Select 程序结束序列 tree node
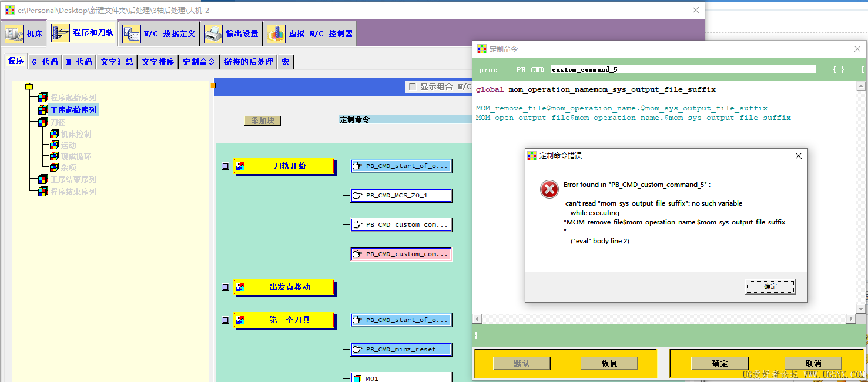868x382 pixels. (73, 192)
